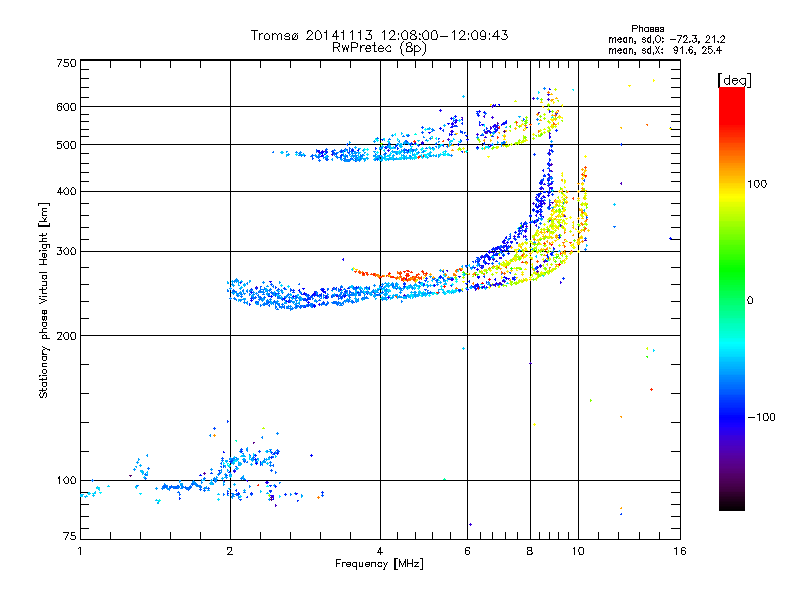Click the 'mean, sd,X: 91.6, 25.4' statistic

pos(665,50)
